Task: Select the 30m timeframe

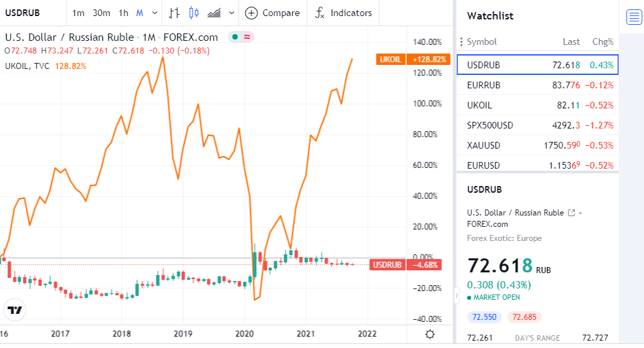Action: click(x=101, y=13)
